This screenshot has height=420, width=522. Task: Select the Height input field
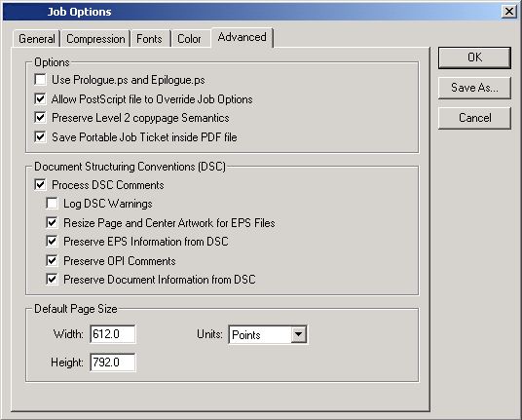pos(113,363)
